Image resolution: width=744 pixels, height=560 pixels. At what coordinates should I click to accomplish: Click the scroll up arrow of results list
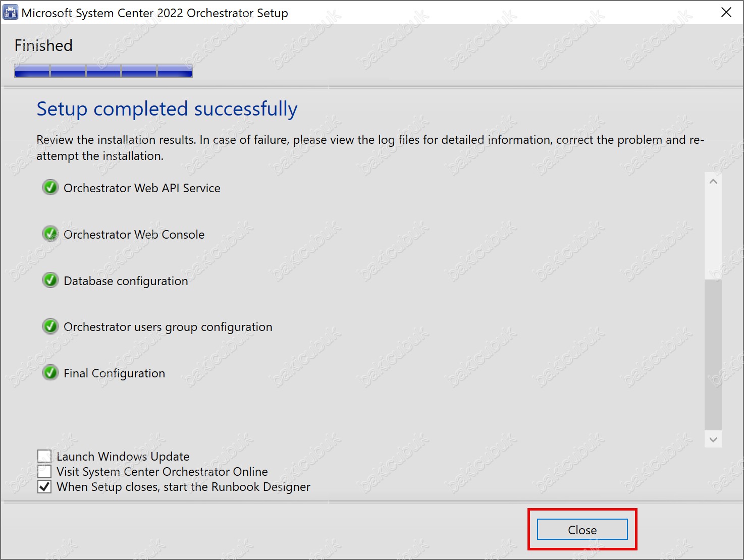tap(713, 182)
